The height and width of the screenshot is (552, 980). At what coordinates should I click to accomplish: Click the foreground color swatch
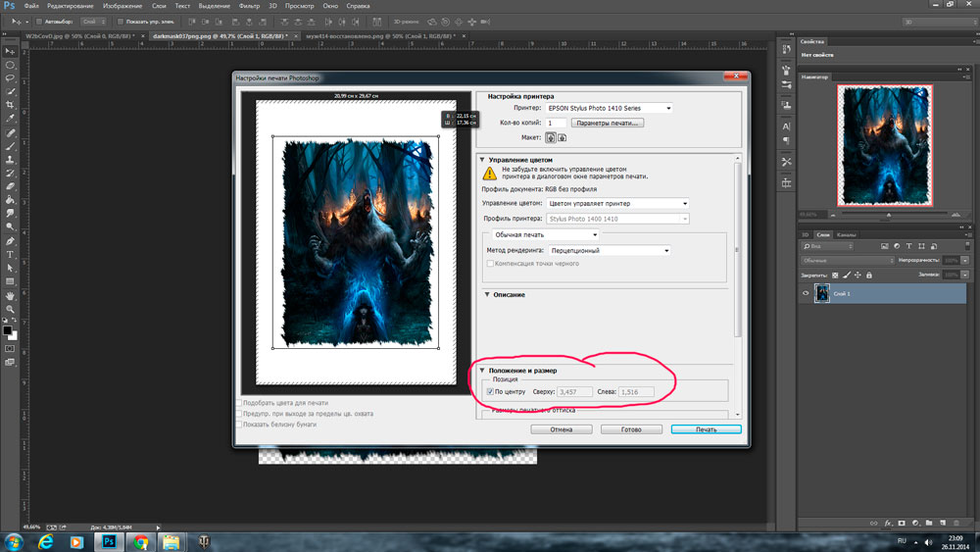pos(7,330)
